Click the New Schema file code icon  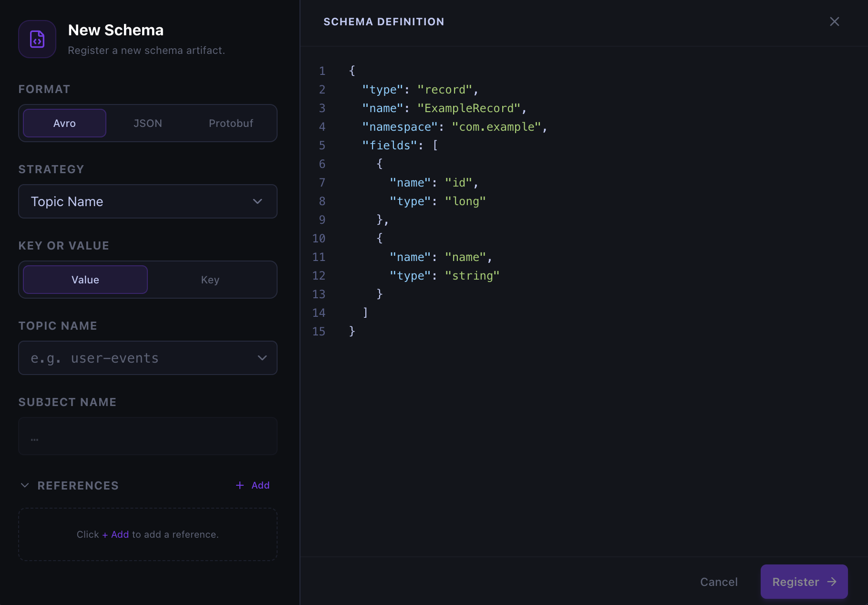[37, 39]
